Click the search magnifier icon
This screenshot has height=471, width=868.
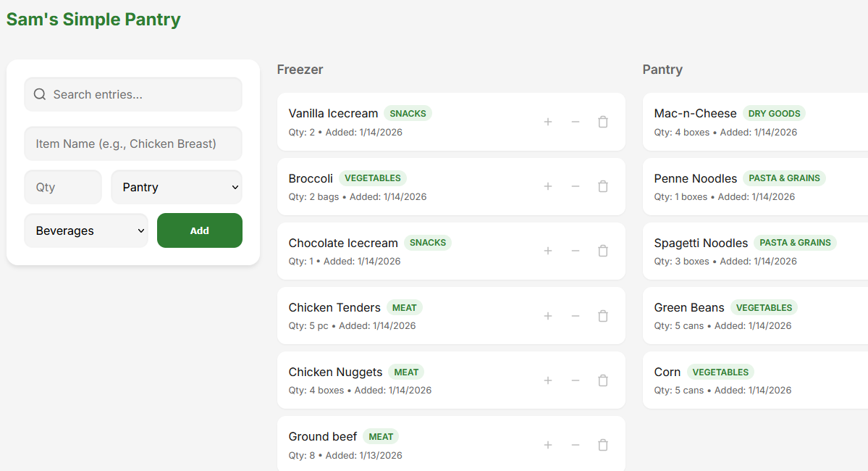pyautogui.click(x=40, y=94)
